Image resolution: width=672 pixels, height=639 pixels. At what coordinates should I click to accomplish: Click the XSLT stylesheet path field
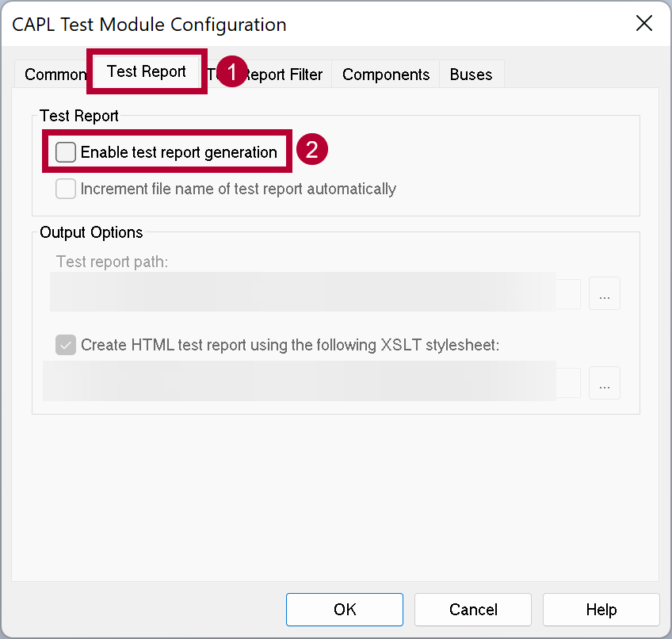pos(311,382)
